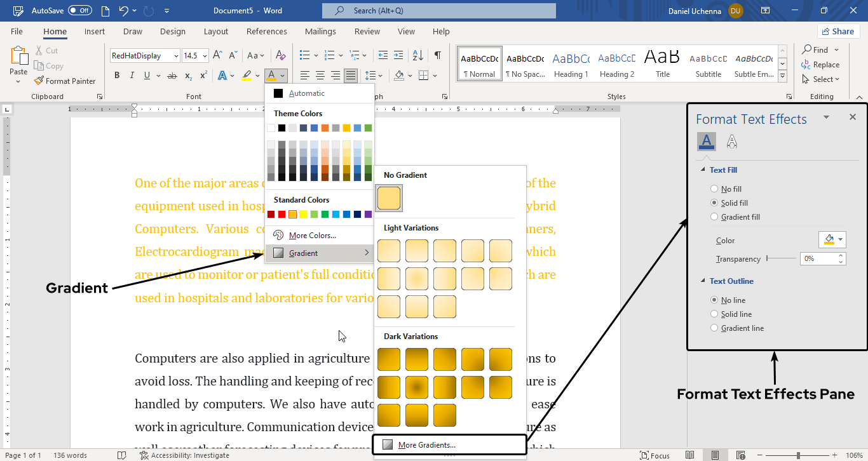This screenshot has width=868, height=461.
Task: Toggle the AutoSave switch
Action: pyautogui.click(x=80, y=11)
